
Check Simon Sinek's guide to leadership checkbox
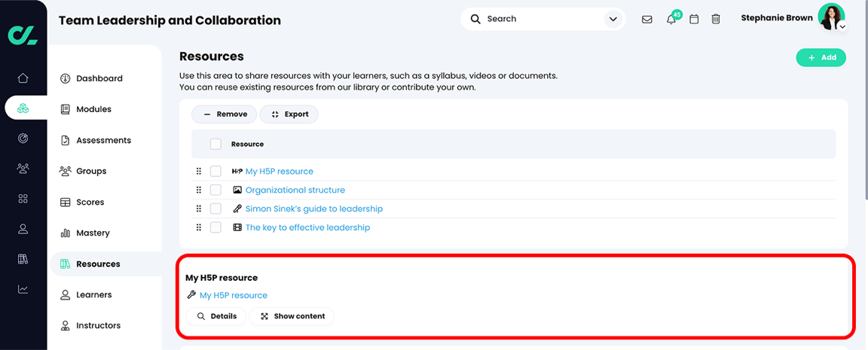tap(215, 208)
